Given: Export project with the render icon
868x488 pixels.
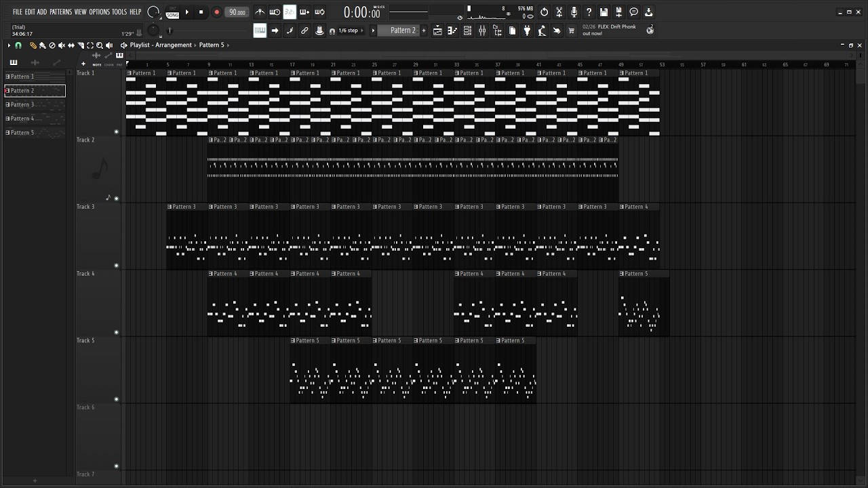Looking at the screenshot, I should click(648, 12).
